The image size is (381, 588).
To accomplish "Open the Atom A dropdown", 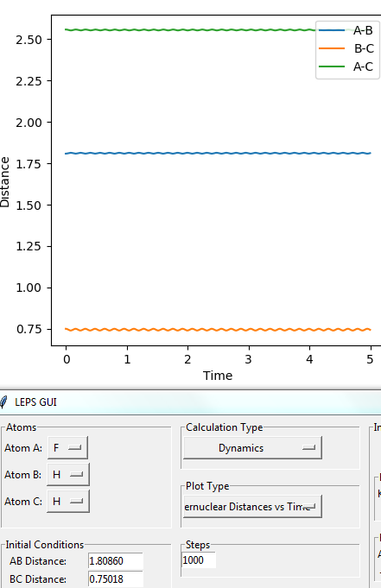I will (68, 448).
